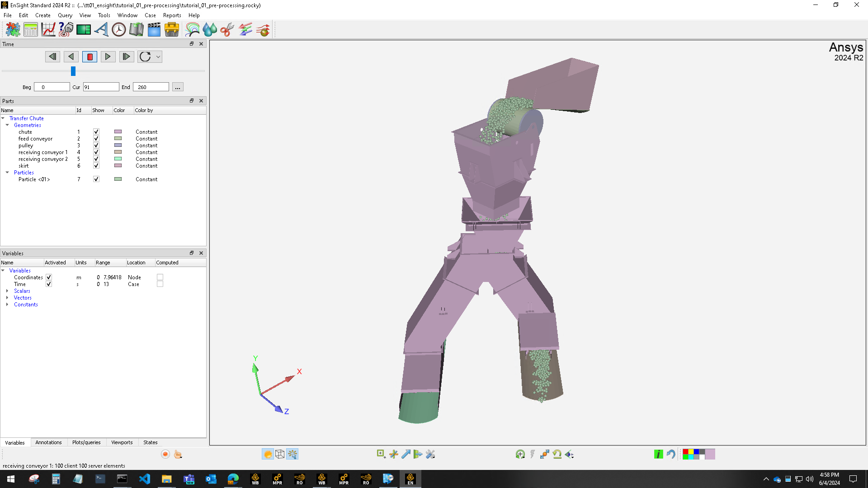
Task: Hide the pulley geometry part
Action: [x=96, y=145]
